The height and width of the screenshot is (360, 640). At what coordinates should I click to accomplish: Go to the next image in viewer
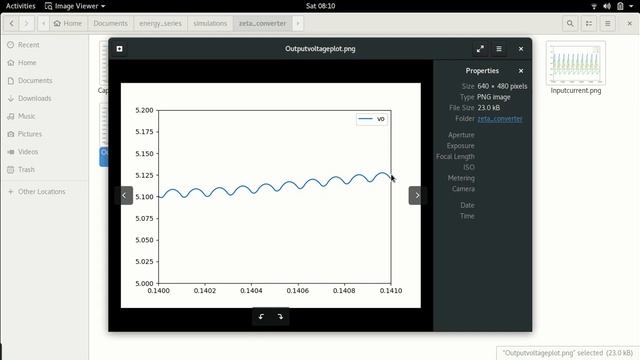(x=417, y=196)
